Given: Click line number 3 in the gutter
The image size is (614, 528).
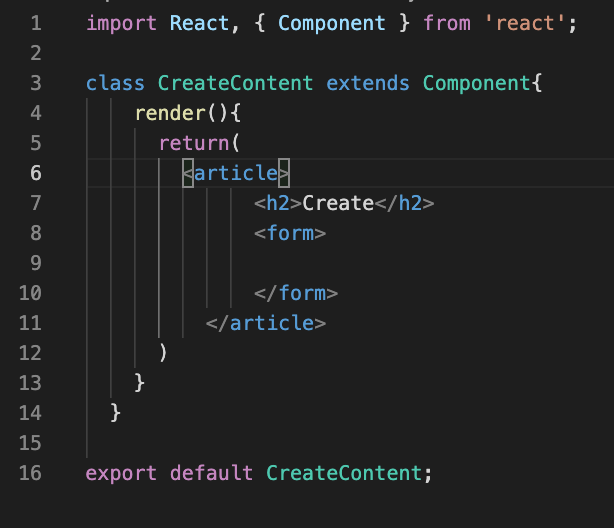Looking at the screenshot, I should (36, 83).
